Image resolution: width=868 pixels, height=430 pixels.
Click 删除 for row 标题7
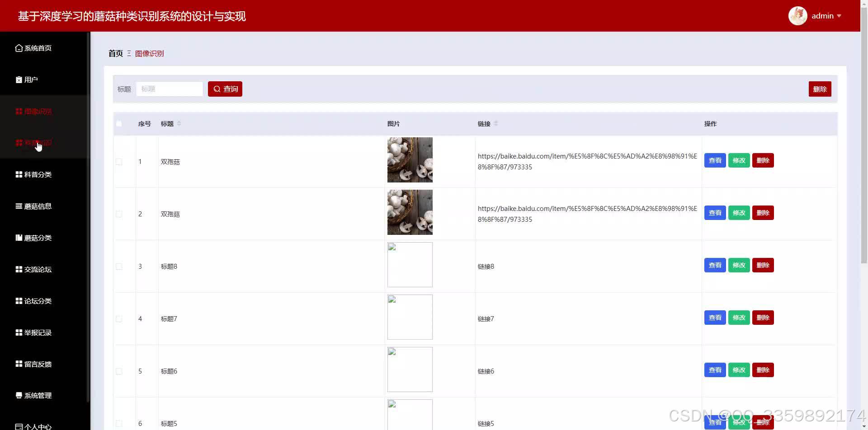click(763, 318)
